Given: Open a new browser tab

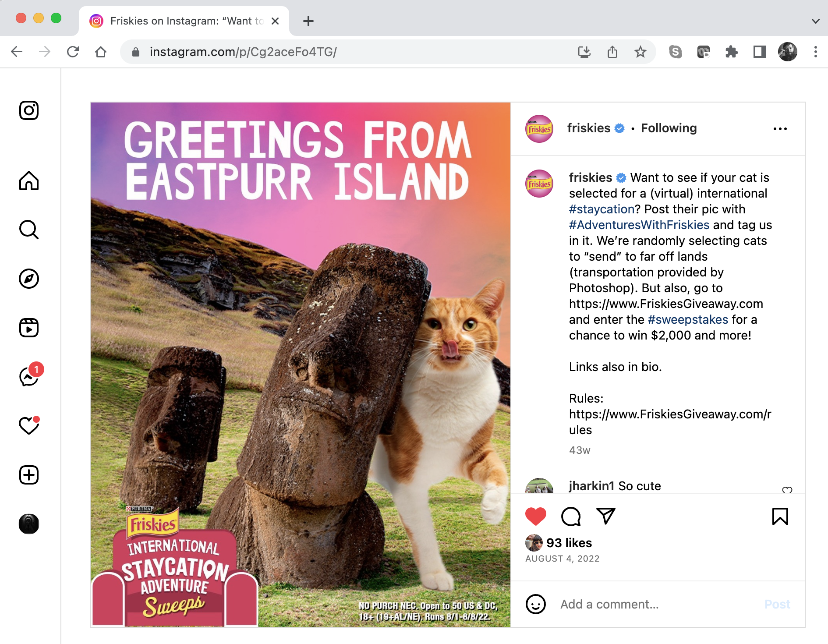Looking at the screenshot, I should point(308,21).
